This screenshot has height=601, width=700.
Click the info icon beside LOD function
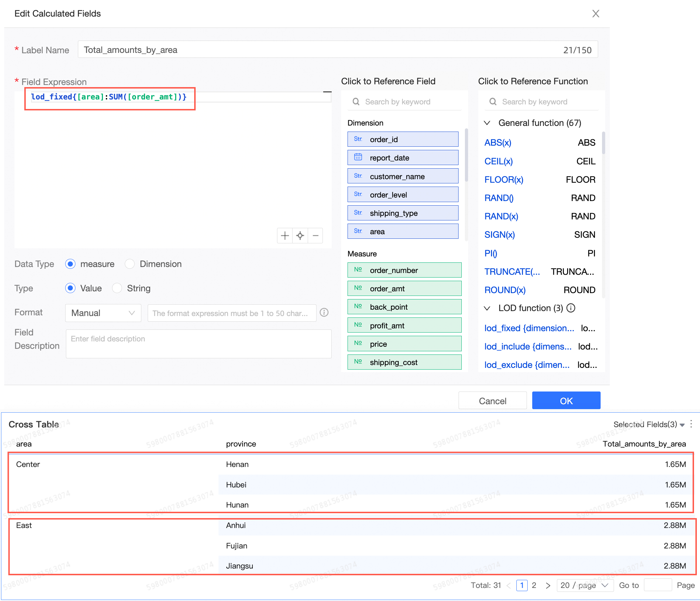coord(571,308)
